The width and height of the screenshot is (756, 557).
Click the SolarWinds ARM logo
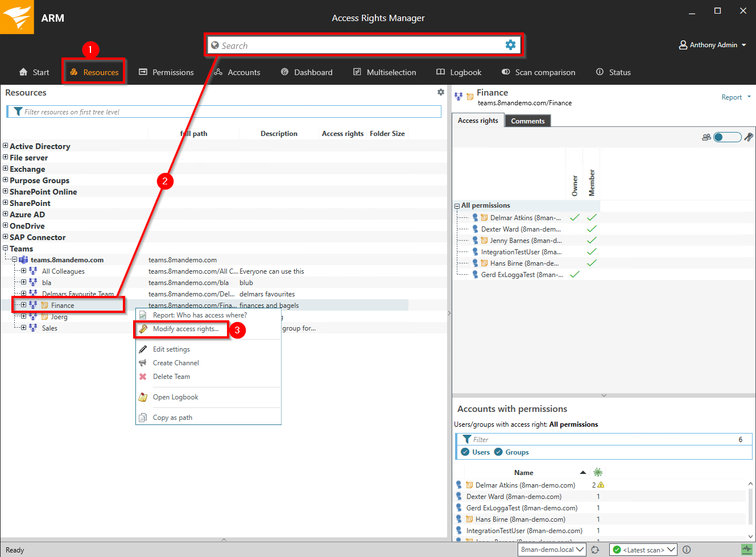16,17
